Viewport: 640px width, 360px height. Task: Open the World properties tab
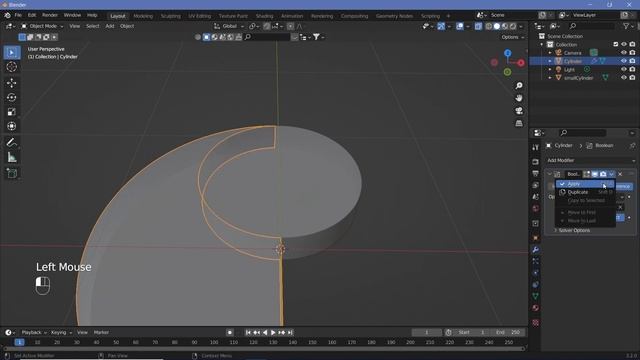tap(536, 209)
